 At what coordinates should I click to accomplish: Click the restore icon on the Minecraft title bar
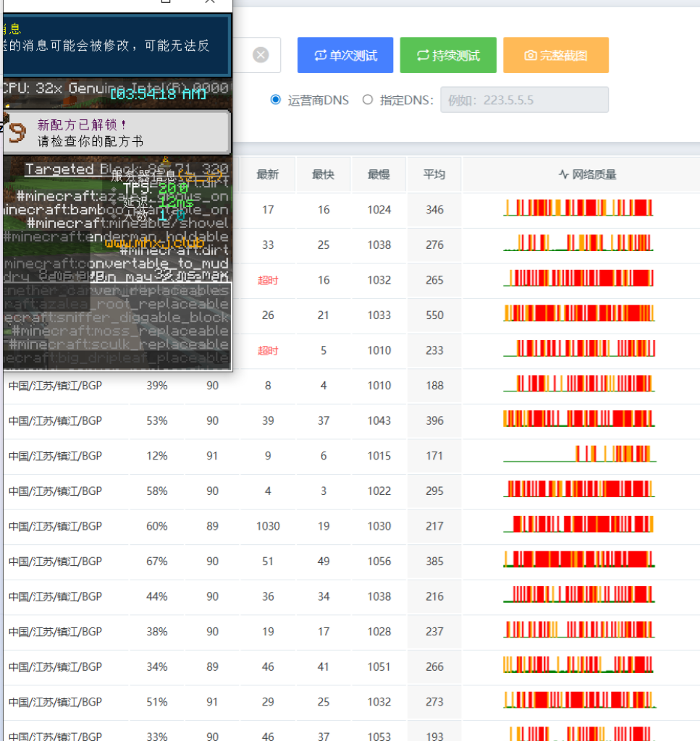(165, 2)
